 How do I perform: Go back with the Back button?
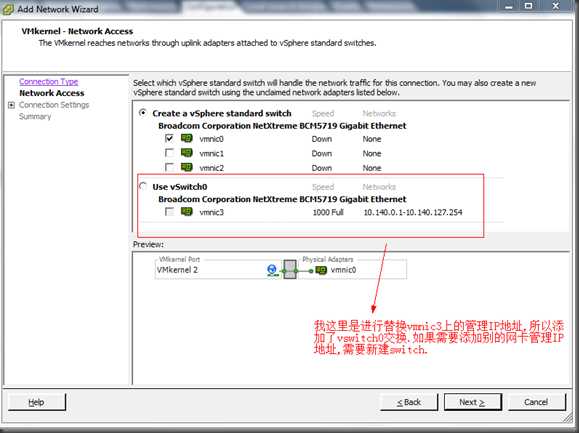409,402
